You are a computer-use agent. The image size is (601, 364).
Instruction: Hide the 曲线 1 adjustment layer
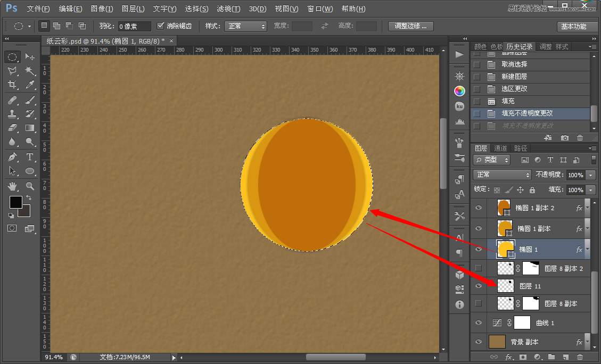click(479, 322)
